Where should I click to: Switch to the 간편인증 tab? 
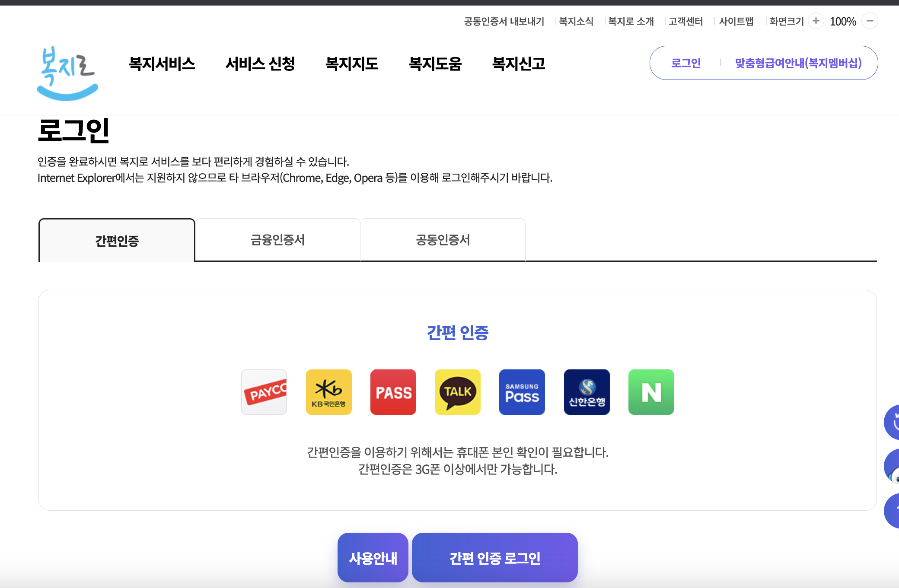click(x=117, y=240)
